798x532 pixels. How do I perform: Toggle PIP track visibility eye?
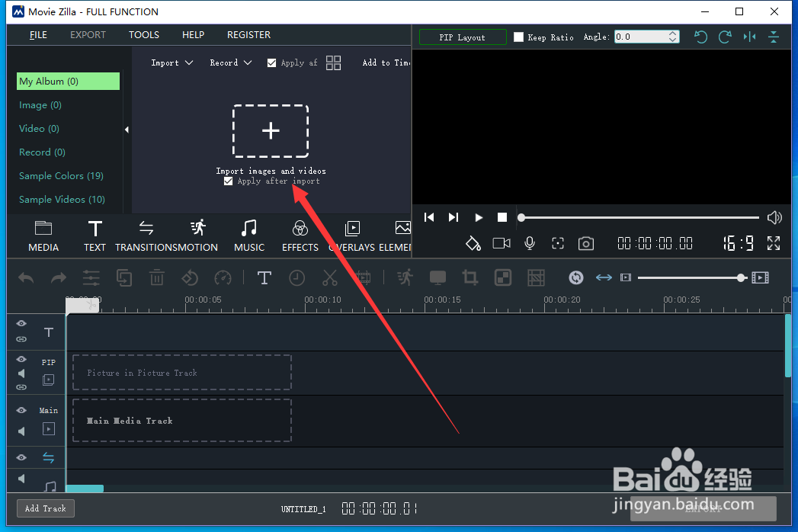coord(21,360)
